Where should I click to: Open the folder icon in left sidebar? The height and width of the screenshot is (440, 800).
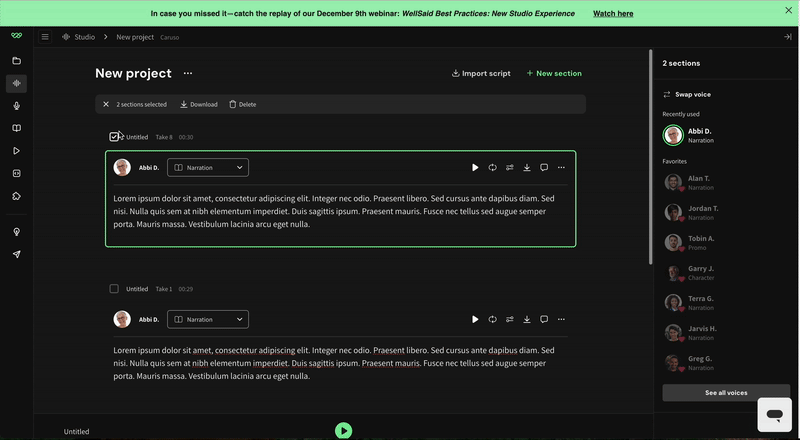point(16,61)
